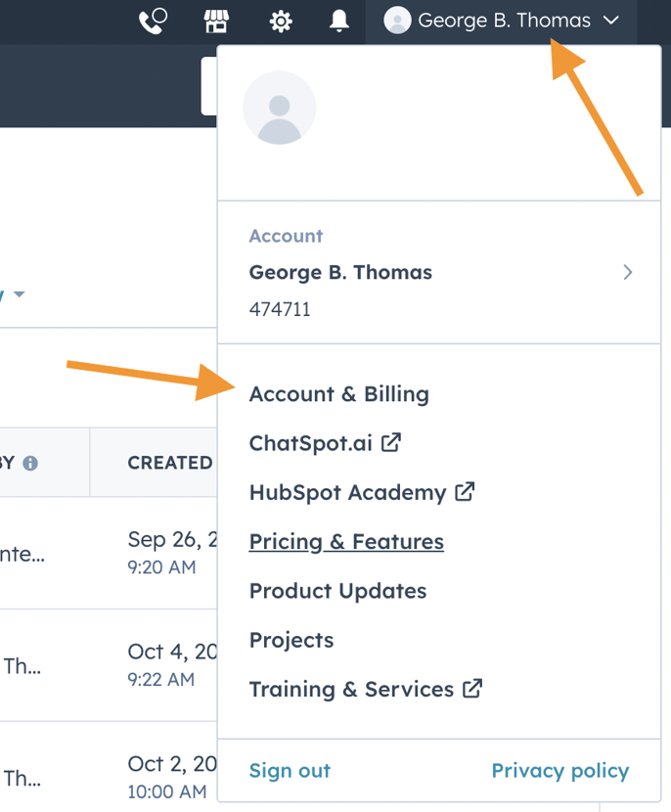Screen dimensions: 671x812
Task: Open Pricing & Features
Action: (x=346, y=541)
